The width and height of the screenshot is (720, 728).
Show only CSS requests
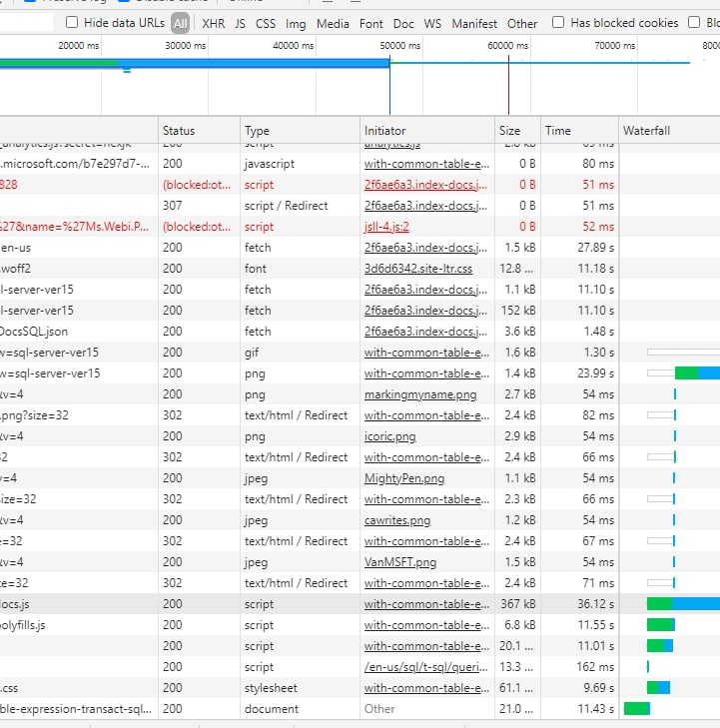[266, 23]
